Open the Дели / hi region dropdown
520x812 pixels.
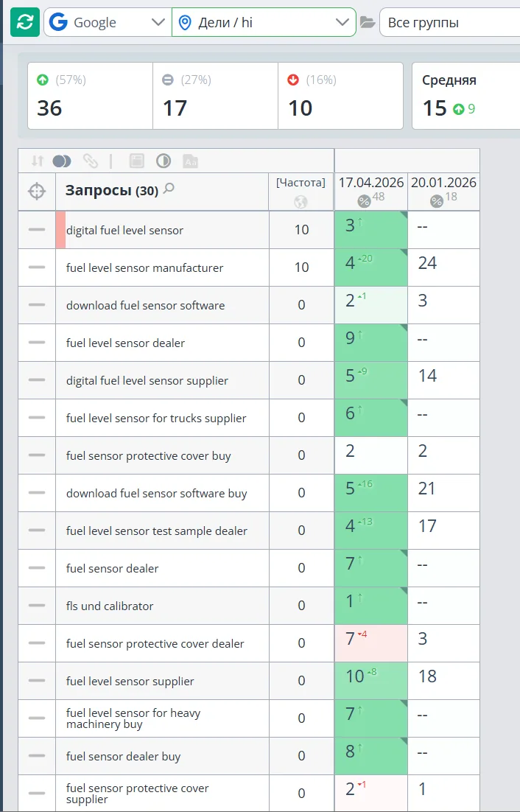pos(264,22)
